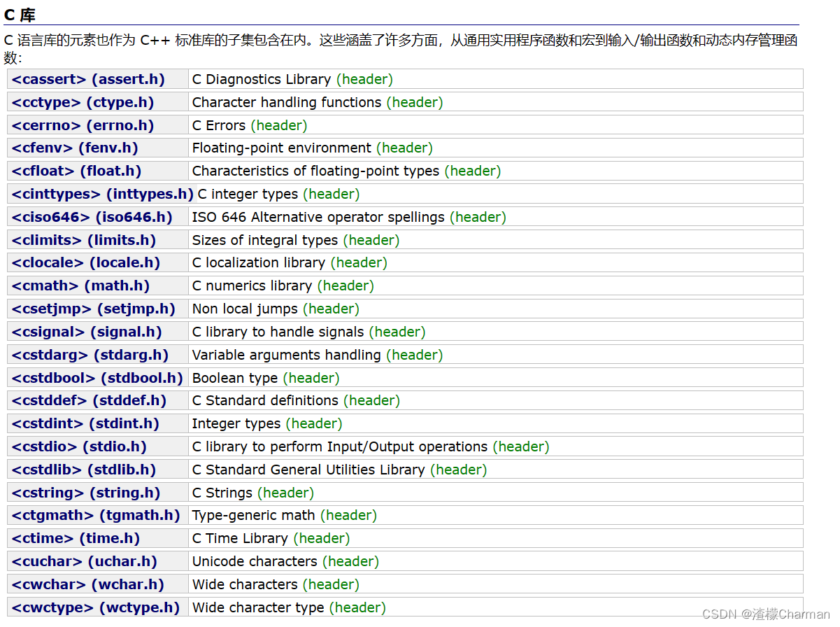Screen dimensions: 840x627
Task: Click 'C library to handle signals' text
Action: tap(278, 332)
